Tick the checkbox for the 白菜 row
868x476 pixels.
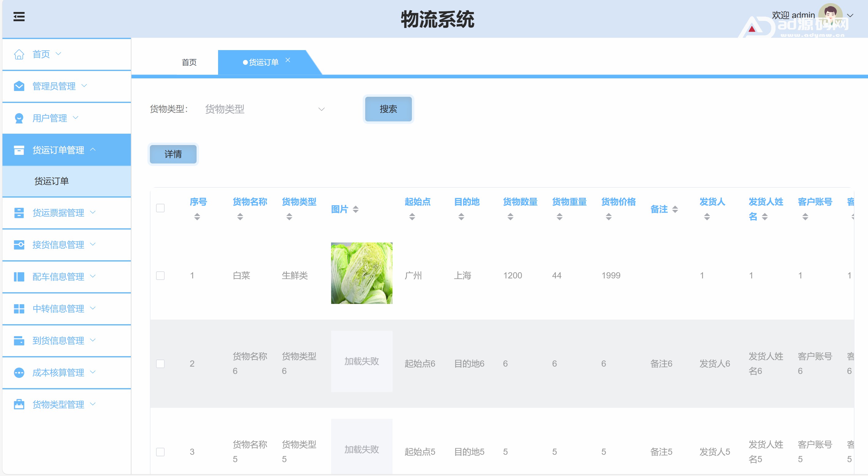coord(160,276)
